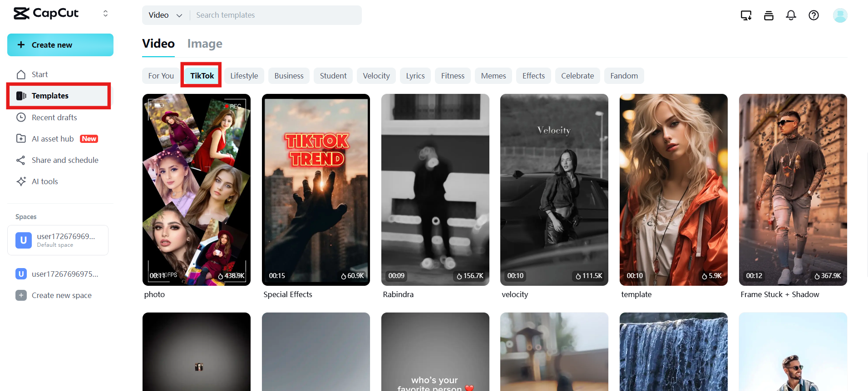Open the TikTok Trend Special Effects thumbnail
The width and height of the screenshot is (868, 391).
click(316, 190)
